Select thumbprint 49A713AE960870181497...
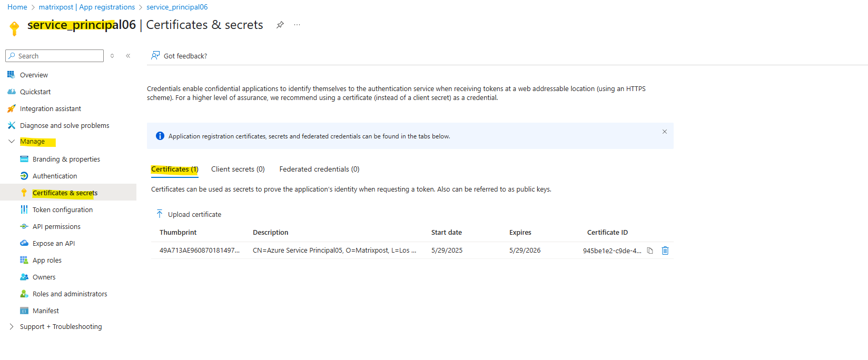The image size is (868, 360). (200, 250)
